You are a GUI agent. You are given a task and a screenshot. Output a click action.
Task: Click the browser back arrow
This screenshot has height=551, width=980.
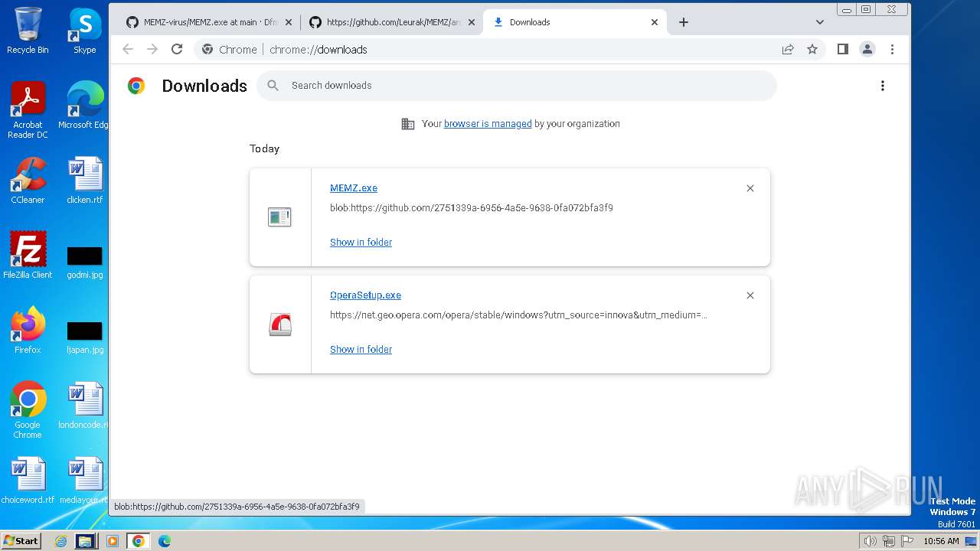128,49
